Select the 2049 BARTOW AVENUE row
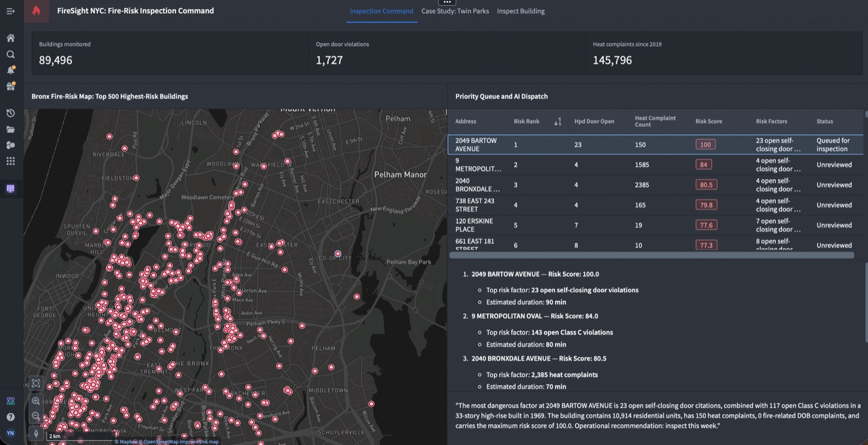Screen dimensions: 868x445 coord(655,145)
